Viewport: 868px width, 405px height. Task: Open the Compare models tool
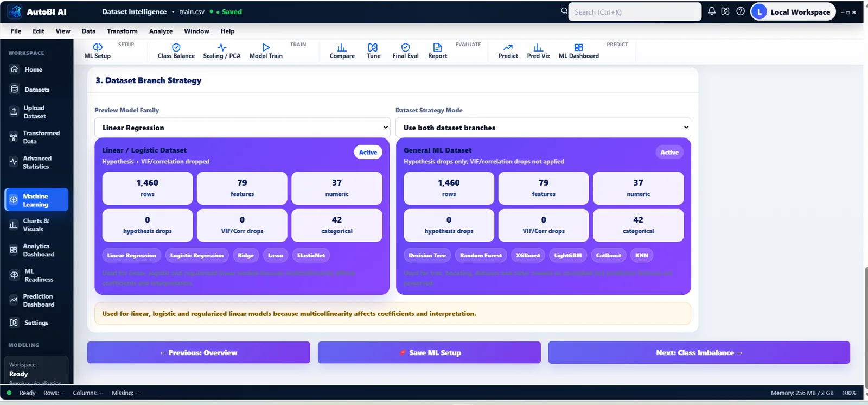(342, 51)
